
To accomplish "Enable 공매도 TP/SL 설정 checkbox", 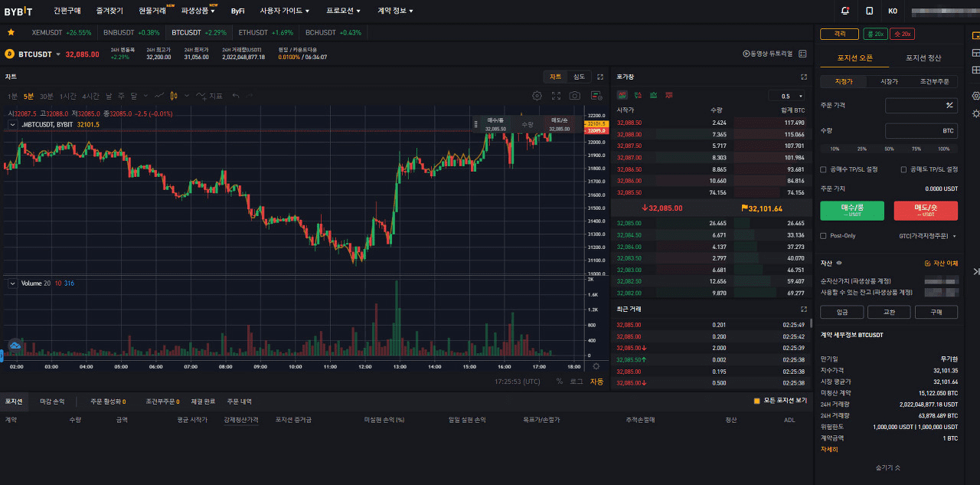I will point(903,169).
